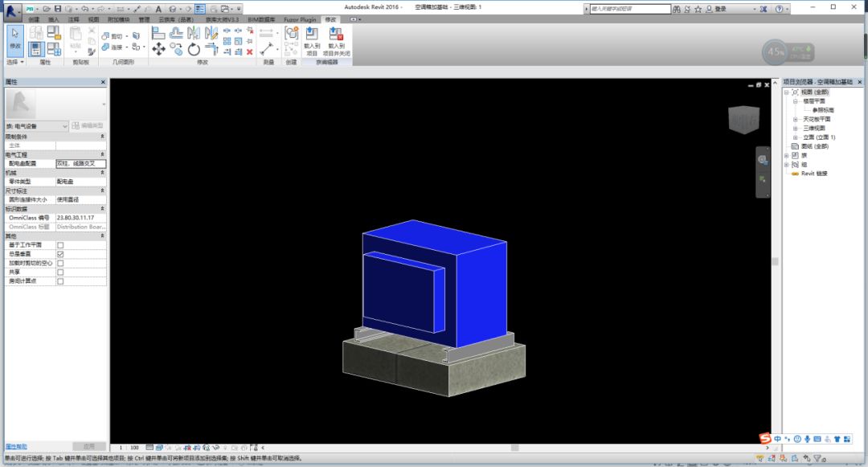Select the Rotate tool in the ribbon
The image size is (868, 467).
click(x=194, y=50)
